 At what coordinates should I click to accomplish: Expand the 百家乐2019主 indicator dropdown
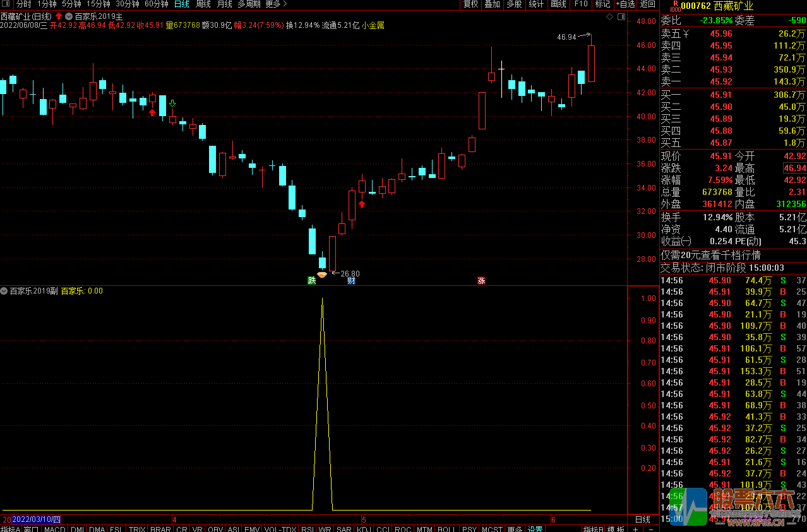tap(69, 16)
